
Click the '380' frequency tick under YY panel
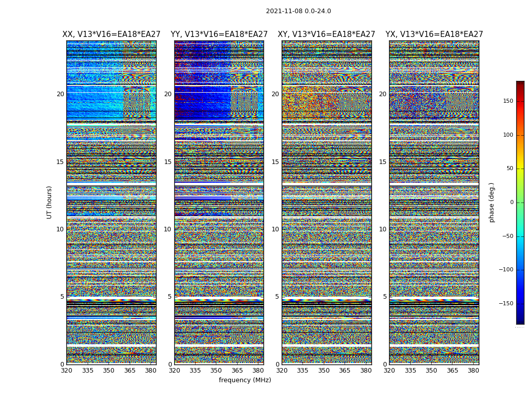click(x=258, y=371)
